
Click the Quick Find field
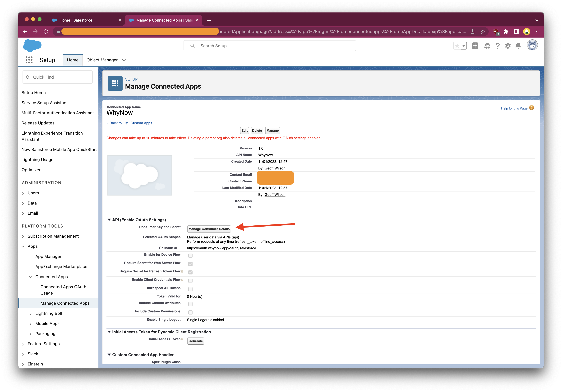(58, 77)
